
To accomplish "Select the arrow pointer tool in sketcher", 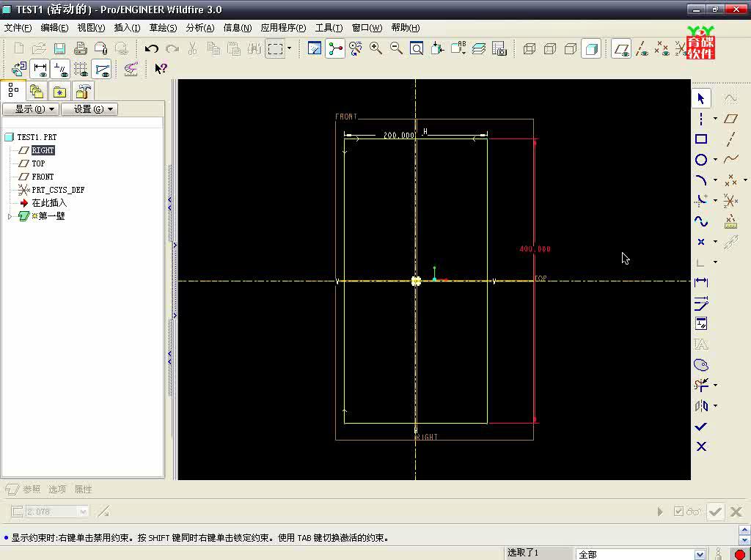I will pos(701,99).
